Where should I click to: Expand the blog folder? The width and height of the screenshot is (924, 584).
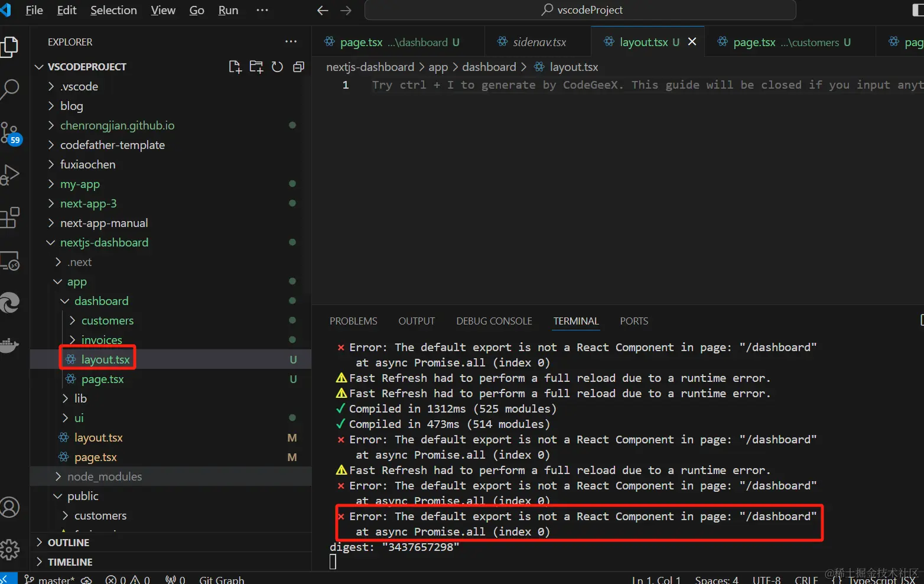tap(171, 106)
